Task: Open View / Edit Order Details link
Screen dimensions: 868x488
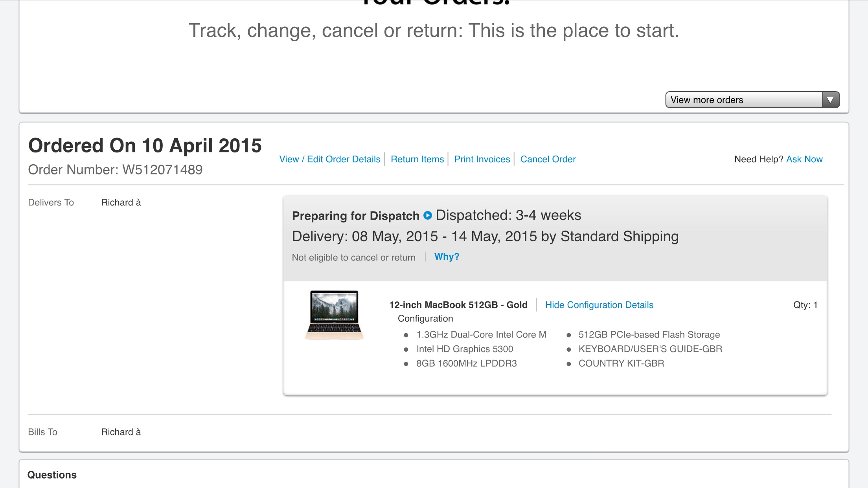Action: [x=329, y=159]
